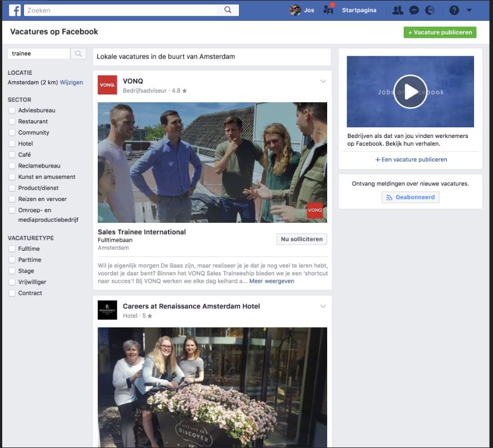Enable the Product/dienst filter checkbox
This screenshot has height=448, width=493.
(x=12, y=188)
